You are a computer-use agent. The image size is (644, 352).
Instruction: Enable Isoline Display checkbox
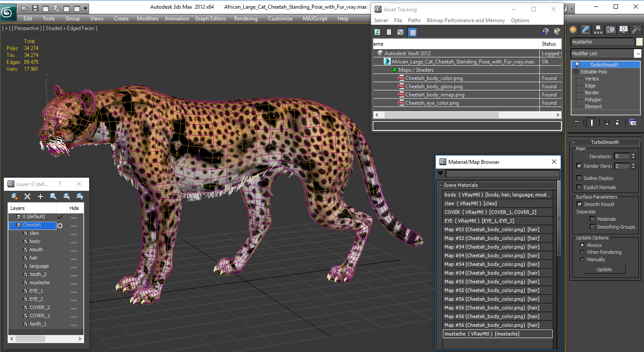tap(579, 178)
